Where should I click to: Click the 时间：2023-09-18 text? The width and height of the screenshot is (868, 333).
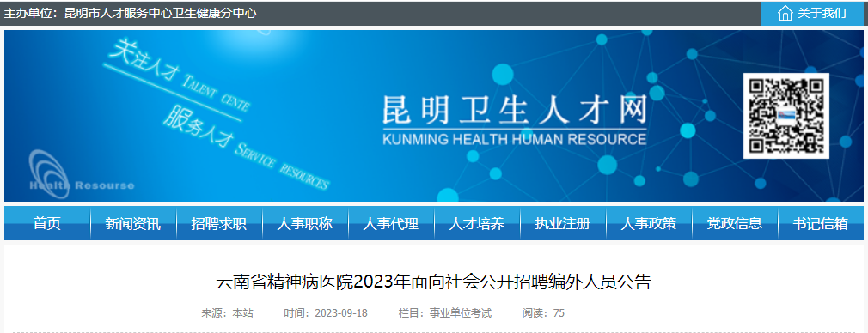326,313
